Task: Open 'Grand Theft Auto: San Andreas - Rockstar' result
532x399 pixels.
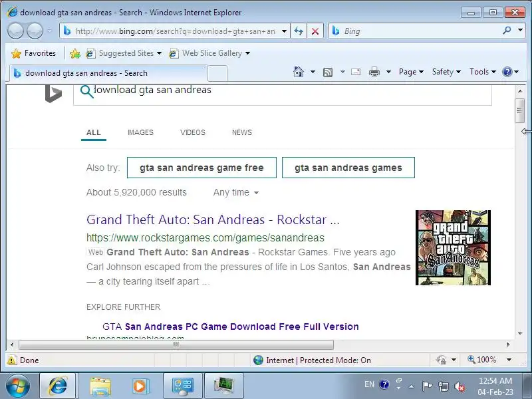Action: [213, 220]
